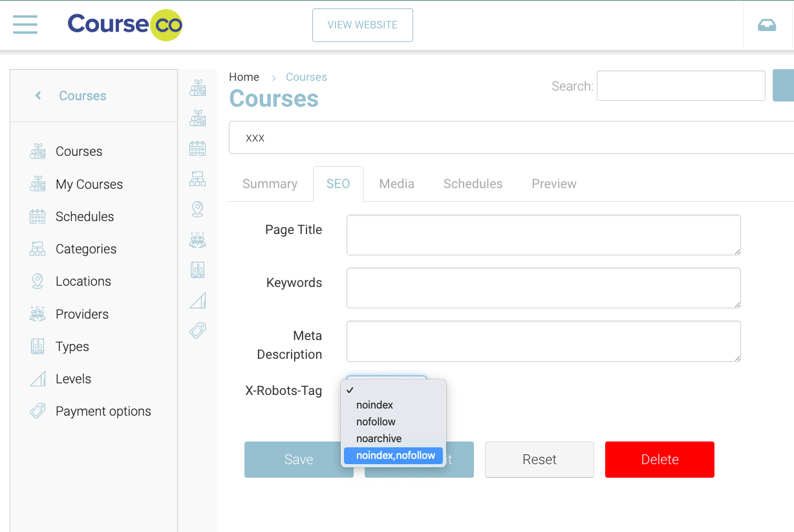794x532 pixels.
Task: Pick the nofollow option in list
Action: pos(376,421)
